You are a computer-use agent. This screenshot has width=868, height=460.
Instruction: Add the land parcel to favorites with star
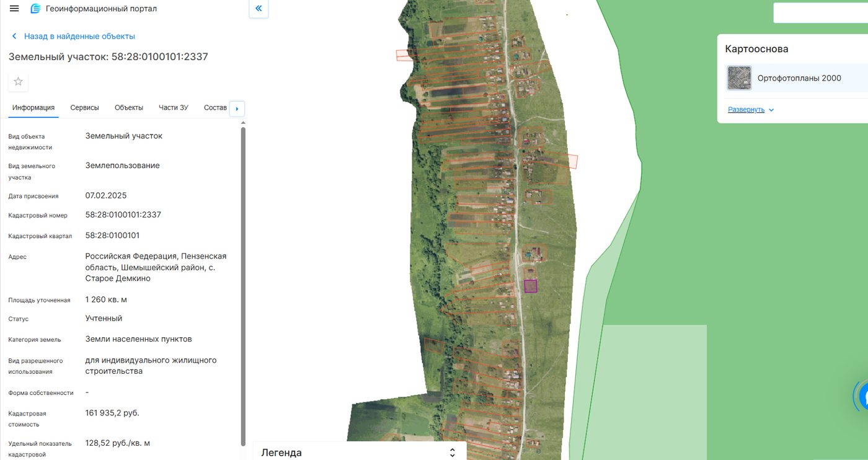click(18, 81)
